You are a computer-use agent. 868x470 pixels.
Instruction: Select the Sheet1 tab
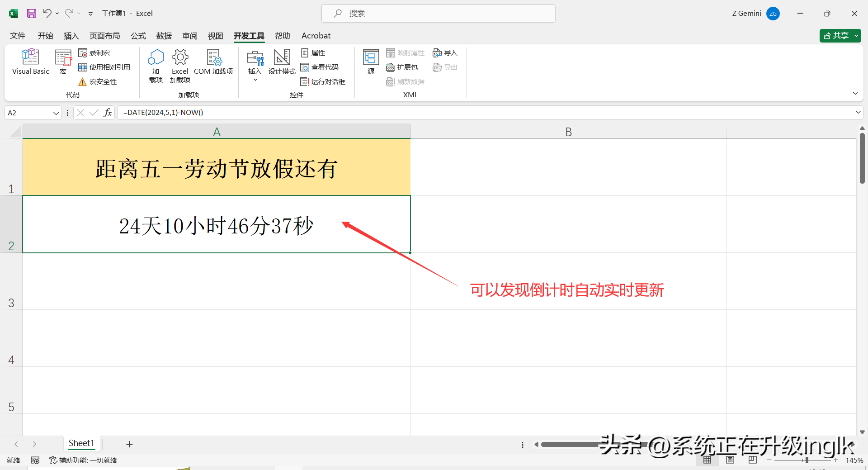point(81,443)
